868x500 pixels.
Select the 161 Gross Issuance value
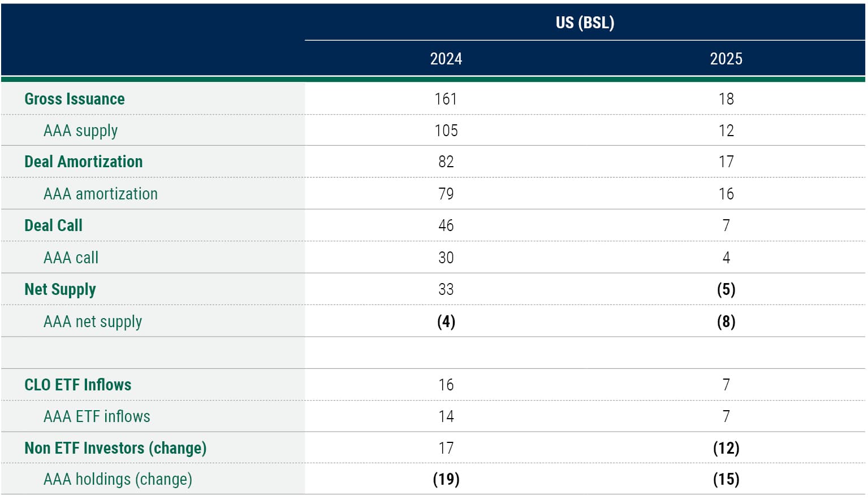click(x=445, y=99)
